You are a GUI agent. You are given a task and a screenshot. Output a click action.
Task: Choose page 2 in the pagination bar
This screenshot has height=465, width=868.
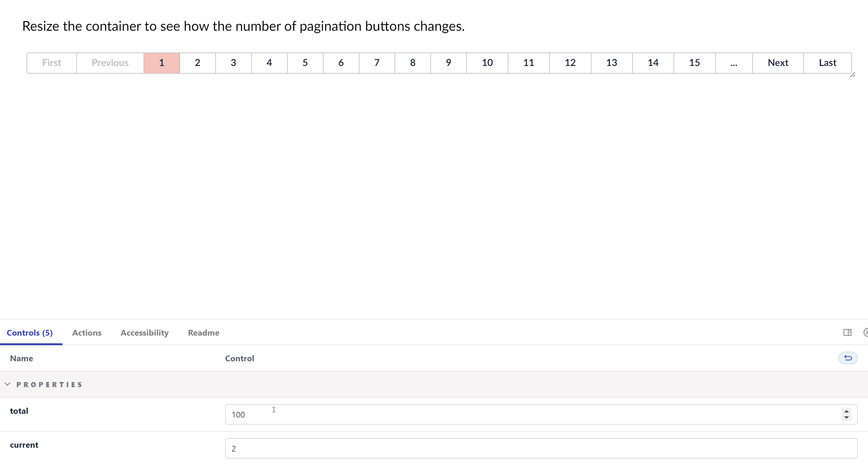pos(197,63)
